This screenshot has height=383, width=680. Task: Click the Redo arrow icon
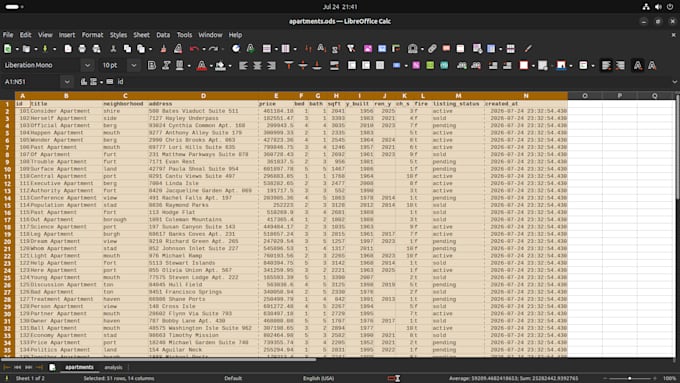point(213,49)
